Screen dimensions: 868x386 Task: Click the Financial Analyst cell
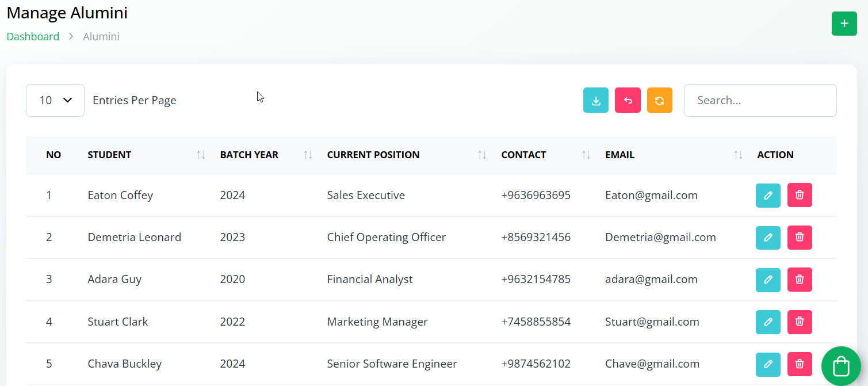[370, 280]
